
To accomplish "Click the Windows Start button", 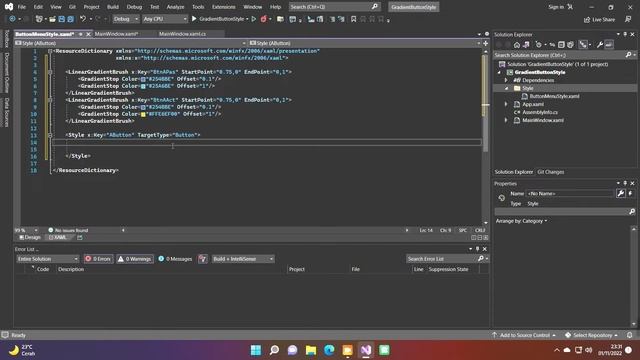I will [x=256, y=350].
